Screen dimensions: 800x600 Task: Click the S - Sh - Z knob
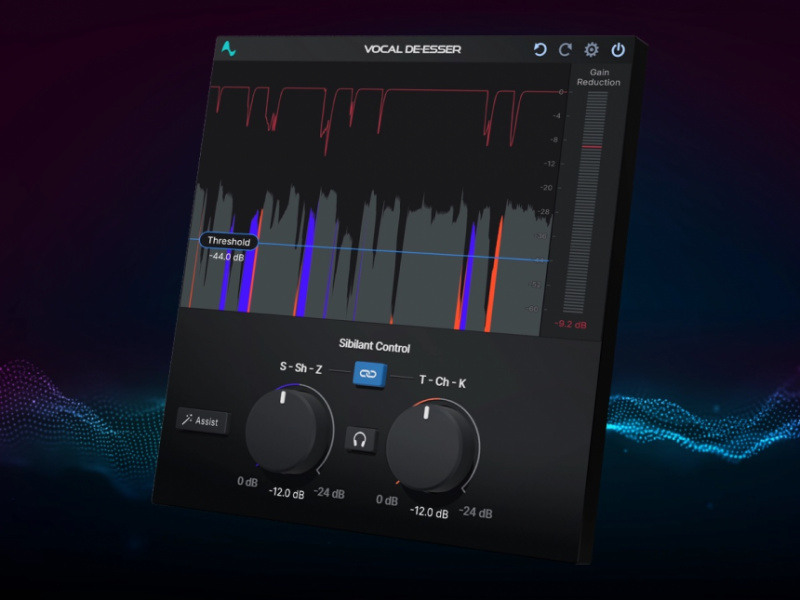click(x=287, y=430)
